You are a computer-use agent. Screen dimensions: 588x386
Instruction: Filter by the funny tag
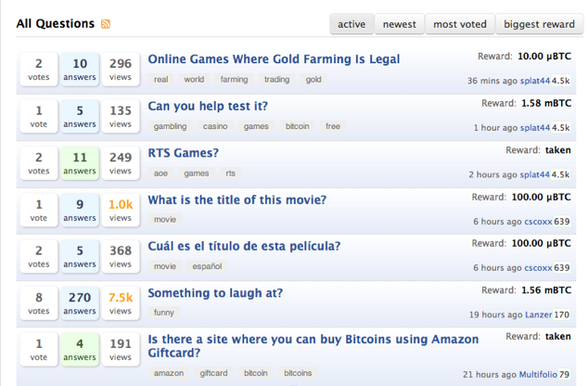[164, 313]
